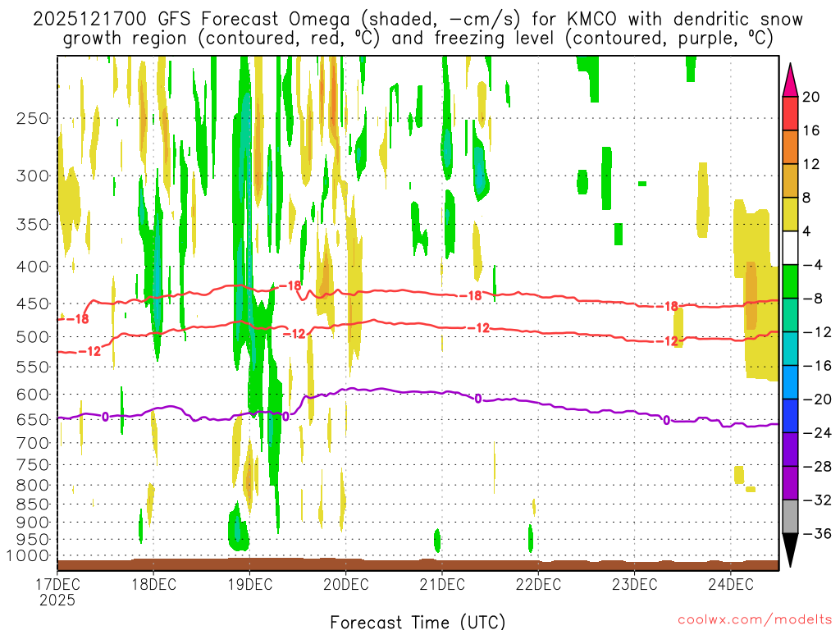Click the gold colorbar swatch between 8 and 12
The height and width of the screenshot is (630, 840).
click(790, 181)
